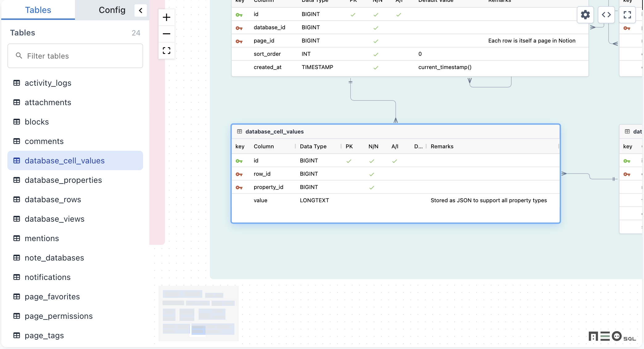Viewport: 644px width, 349px height.
Task: Click the Filter tables search field
Action: pyautogui.click(x=75, y=56)
